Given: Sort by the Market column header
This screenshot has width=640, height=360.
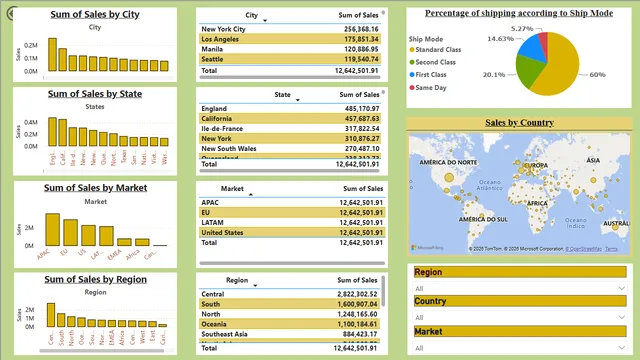Looking at the screenshot, I should coord(232,189).
